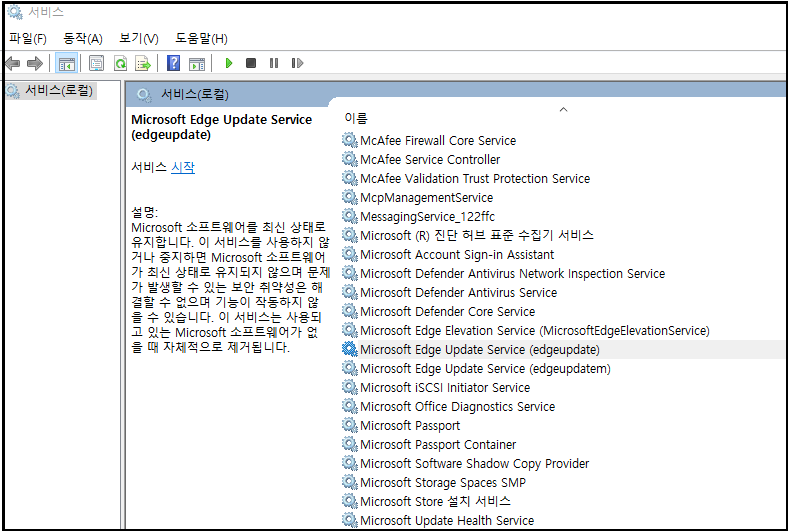Select McAfee Service Controller row

430,160
